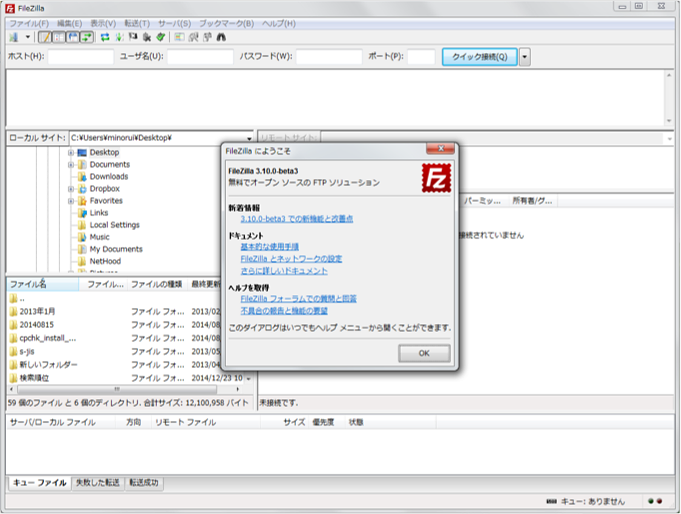Open the ブックマーク(B) menu
681x514 pixels.
coord(226,23)
